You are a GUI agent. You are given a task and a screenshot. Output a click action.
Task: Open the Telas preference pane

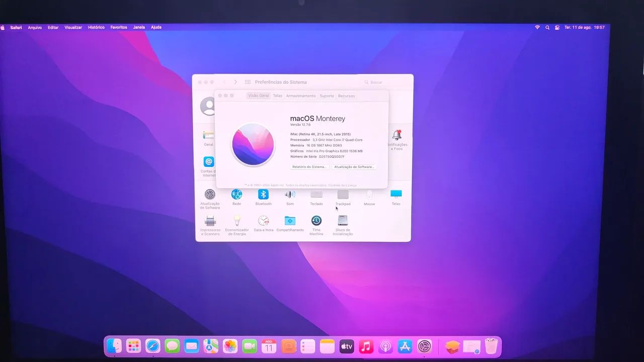396,197
